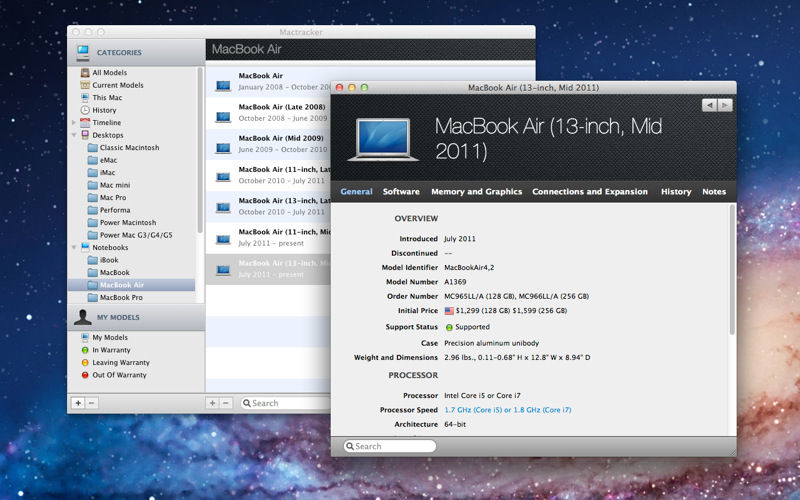
Task: Open Mac Pro folder
Action: pos(92,197)
